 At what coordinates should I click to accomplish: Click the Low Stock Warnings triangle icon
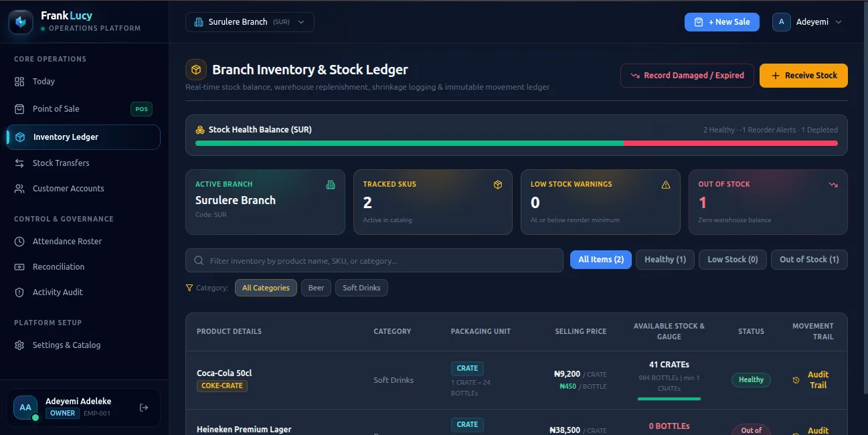665,185
